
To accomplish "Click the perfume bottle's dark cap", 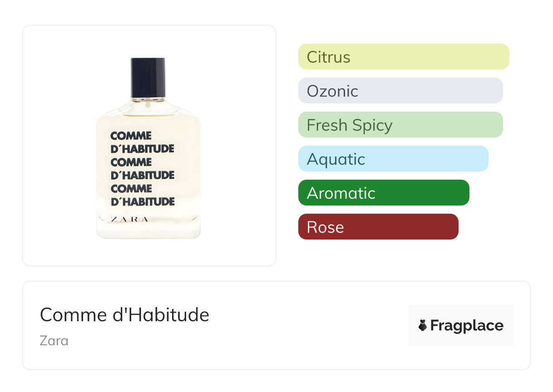I will click(148, 77).
